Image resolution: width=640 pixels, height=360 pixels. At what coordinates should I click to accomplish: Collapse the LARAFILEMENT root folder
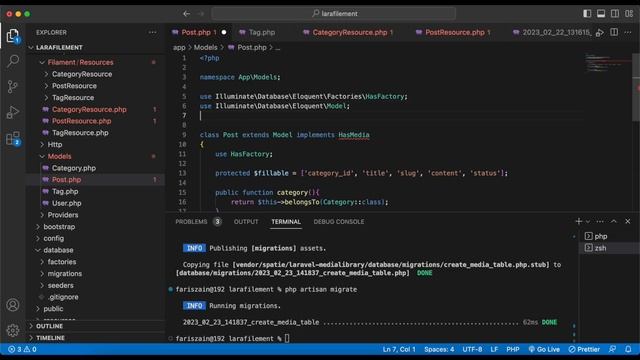pyautogui.click(x=59, y=47)
